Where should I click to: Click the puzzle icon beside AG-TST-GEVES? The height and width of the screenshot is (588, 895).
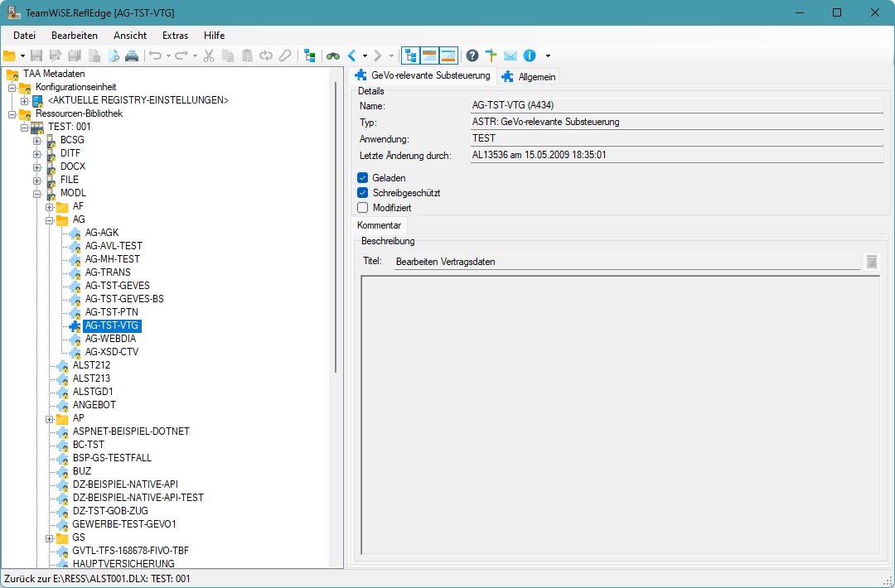tap(75, 287)
